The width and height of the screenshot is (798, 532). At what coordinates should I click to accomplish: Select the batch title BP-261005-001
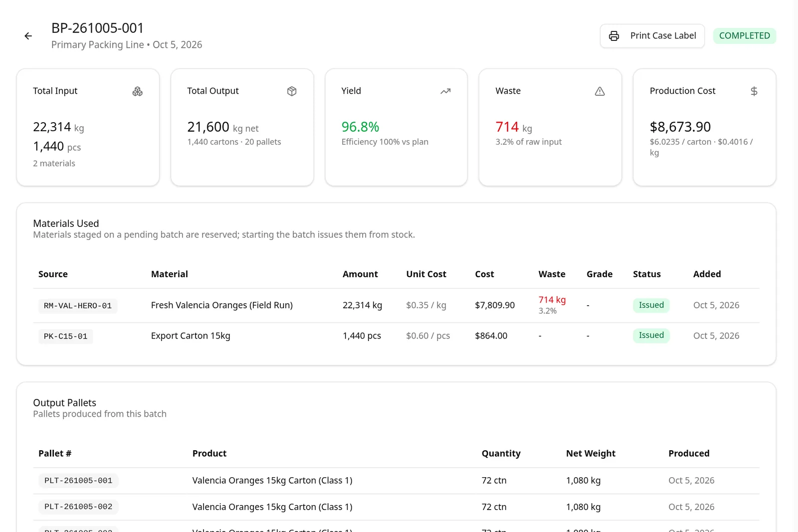coord(98,28)
